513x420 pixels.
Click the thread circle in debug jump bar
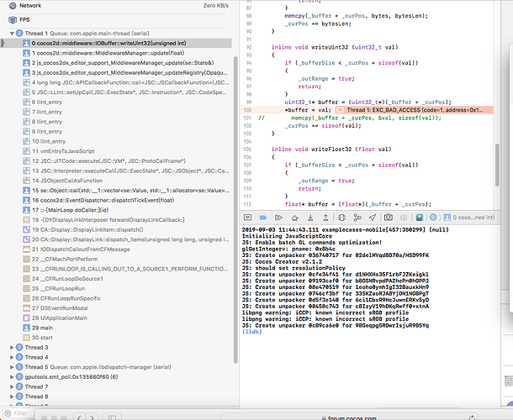[433, 218]
